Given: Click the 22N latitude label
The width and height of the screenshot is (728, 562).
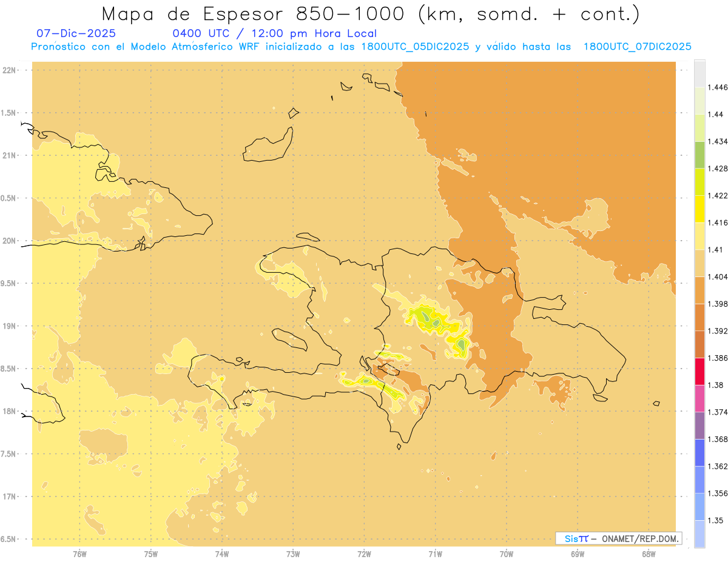Looking at the screenshot, I should pos(8,70).
